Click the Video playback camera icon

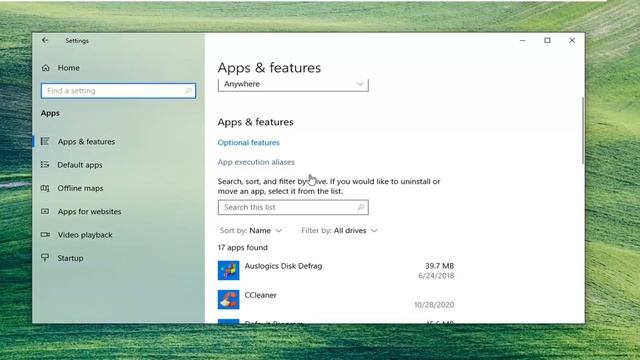[x=45, y=235]
